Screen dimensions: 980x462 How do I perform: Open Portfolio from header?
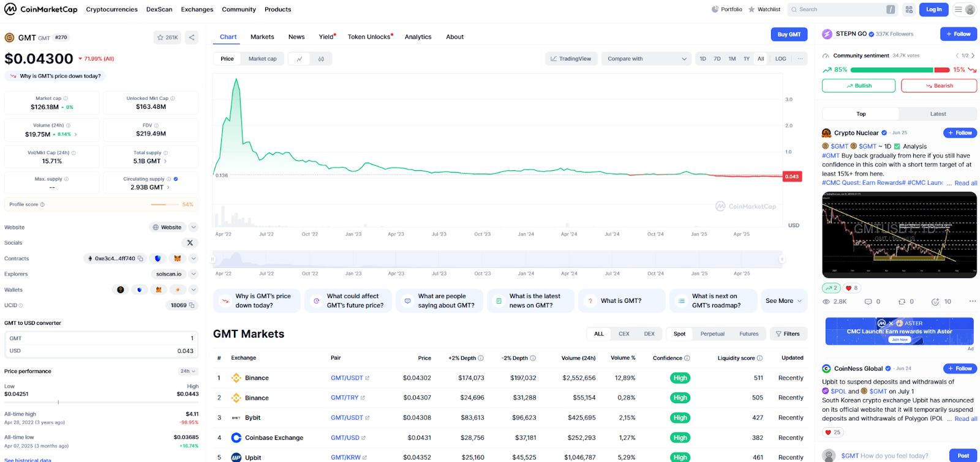tap(727, 9)
